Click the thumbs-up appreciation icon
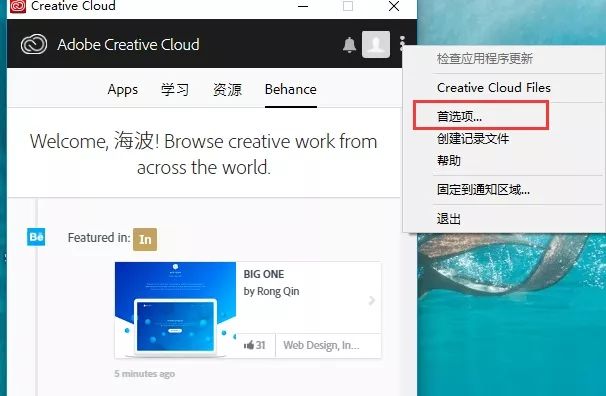This screenshot has height=396, width=606. point(249,345)
